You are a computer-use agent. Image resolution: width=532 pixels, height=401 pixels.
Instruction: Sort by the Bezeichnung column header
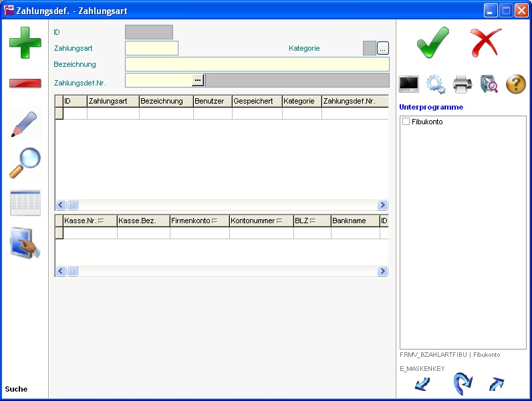coord(166,101)
